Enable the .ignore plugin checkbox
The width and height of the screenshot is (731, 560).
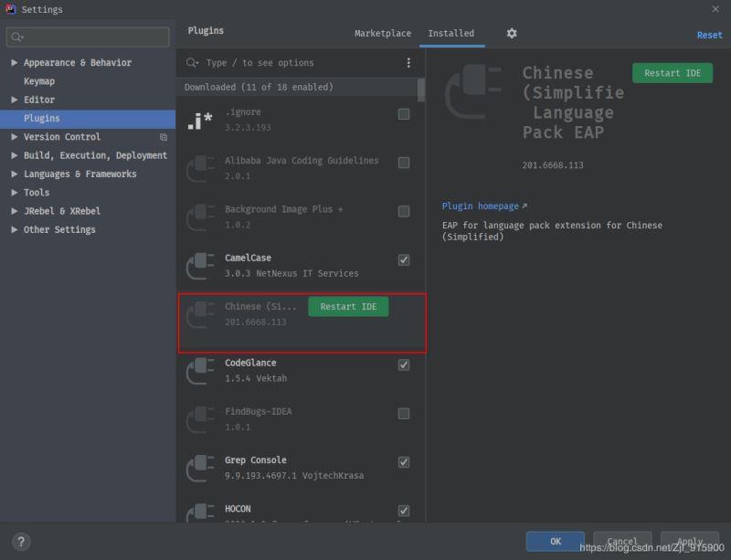404,114
